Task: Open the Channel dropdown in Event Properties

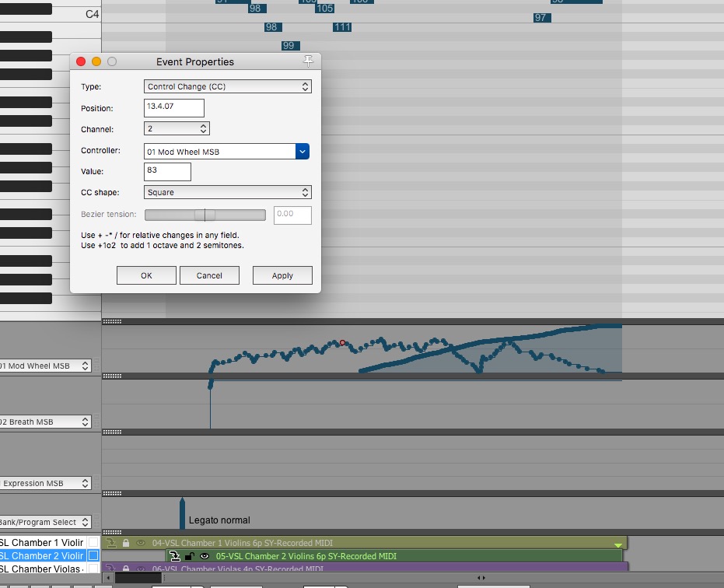Action: (x=177, y=128)
